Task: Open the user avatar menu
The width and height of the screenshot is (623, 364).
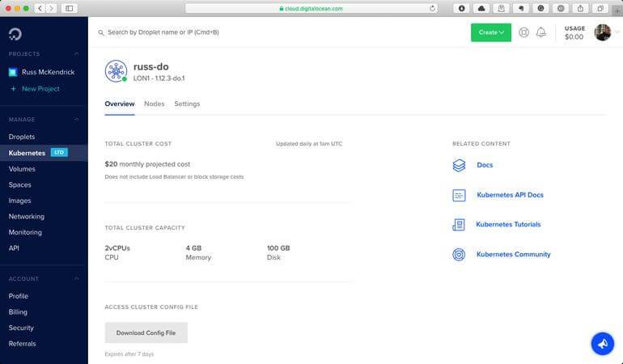Action: (x=603, y=32)
